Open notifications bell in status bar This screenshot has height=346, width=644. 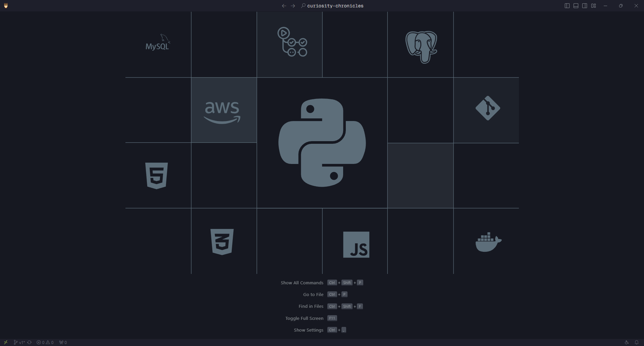point(637,342)
